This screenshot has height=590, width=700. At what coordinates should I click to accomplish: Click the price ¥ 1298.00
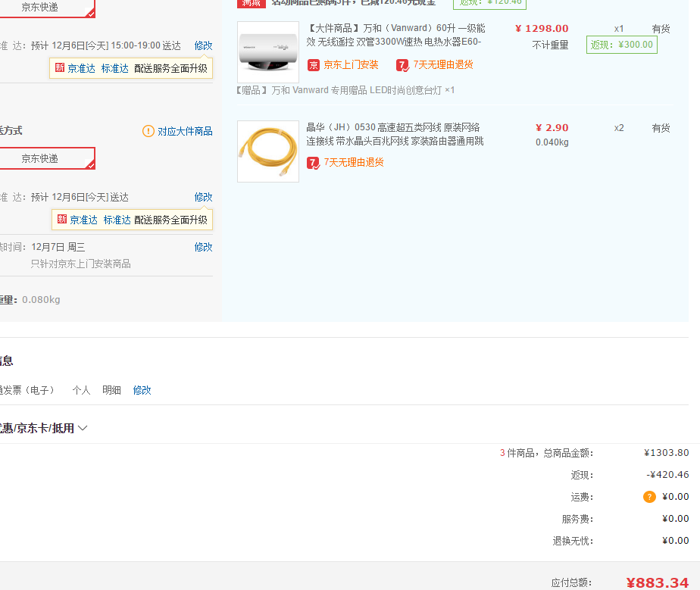click(542, 29)
